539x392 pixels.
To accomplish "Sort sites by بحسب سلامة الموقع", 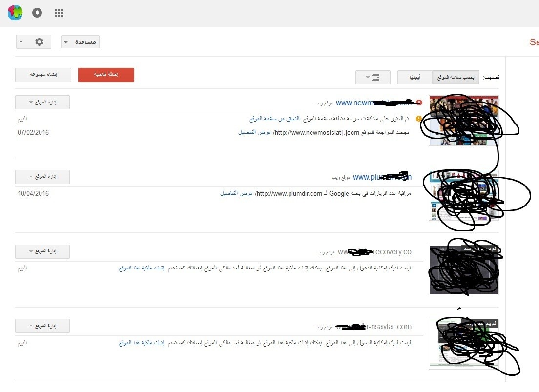I will coord(456,77).
